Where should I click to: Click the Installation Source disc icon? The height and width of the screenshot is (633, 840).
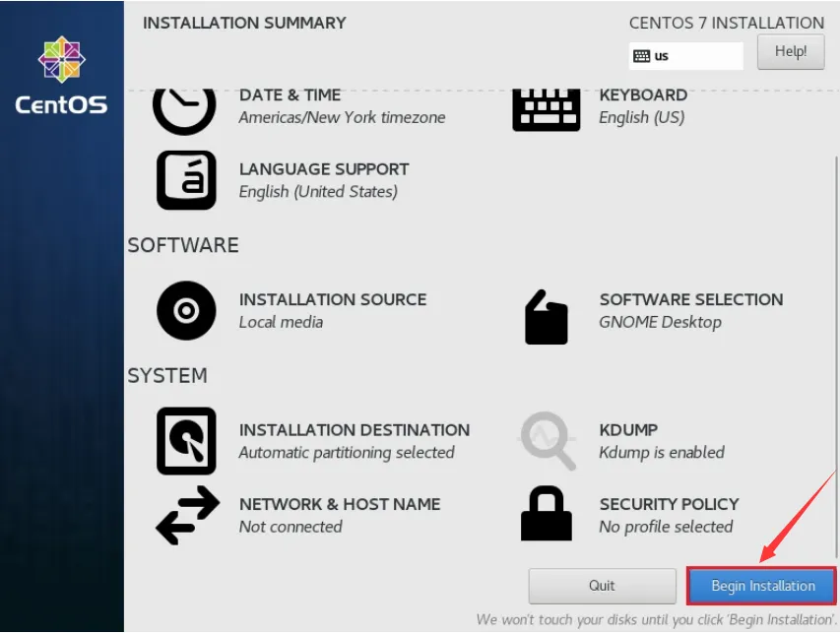[186, 311]
